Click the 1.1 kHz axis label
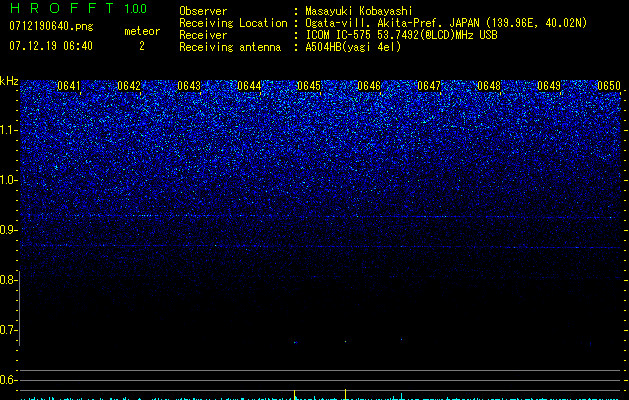629x400 pixels. coord(8,130)
